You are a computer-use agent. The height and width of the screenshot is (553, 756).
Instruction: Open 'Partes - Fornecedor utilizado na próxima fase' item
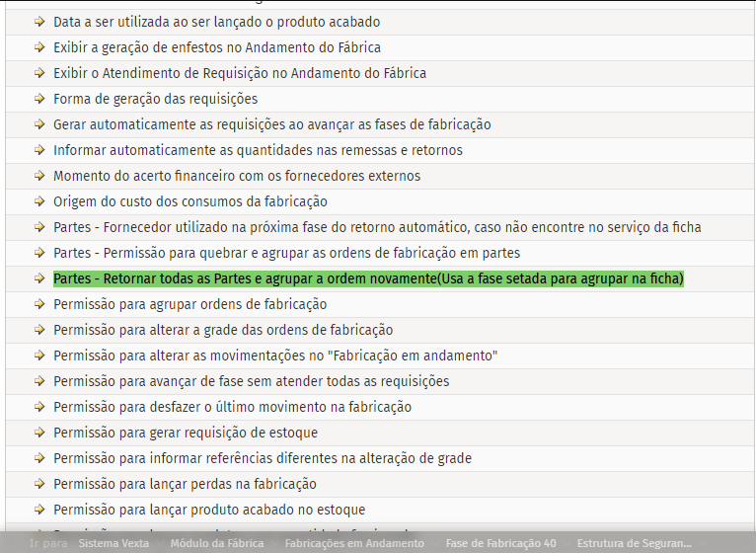click(377, 227)
